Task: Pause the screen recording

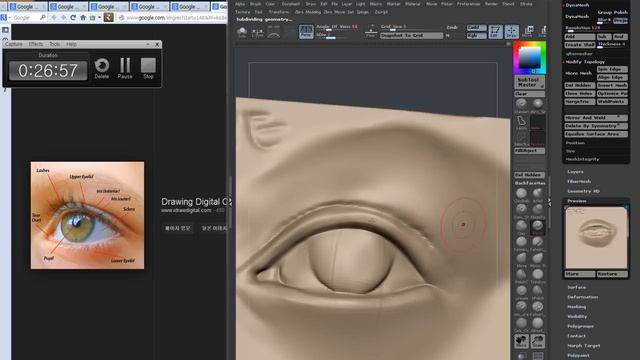Action: (125, 68)
